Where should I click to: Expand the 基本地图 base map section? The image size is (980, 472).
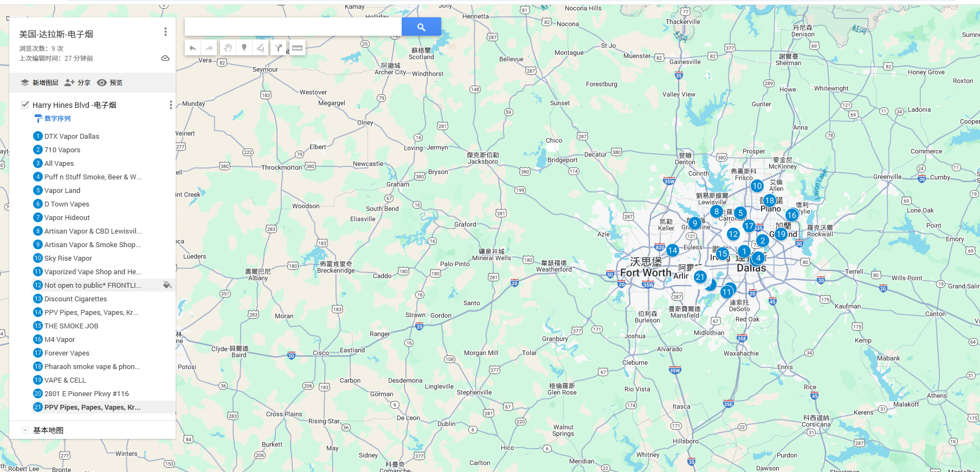pos(25,430)
